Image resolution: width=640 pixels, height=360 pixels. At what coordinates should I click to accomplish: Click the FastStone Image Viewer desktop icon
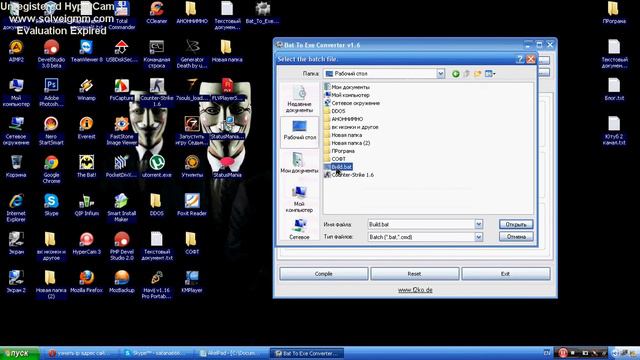click(122, 131)
